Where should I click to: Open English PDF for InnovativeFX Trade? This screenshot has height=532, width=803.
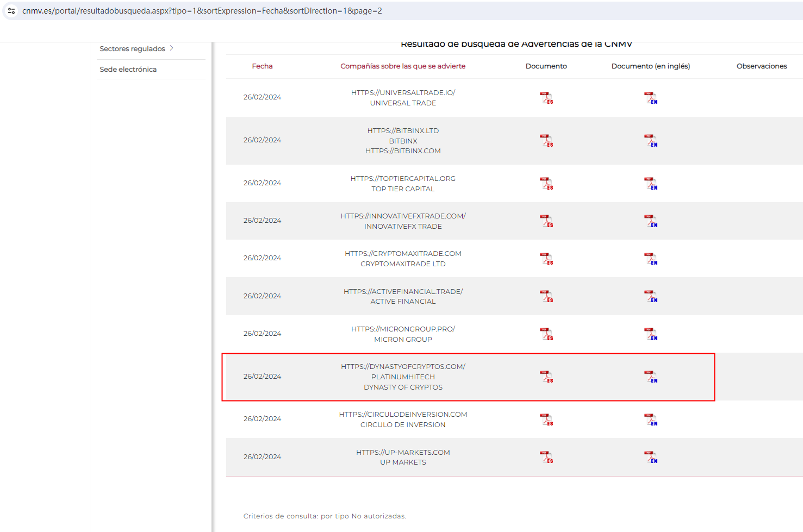coord(651,221)
